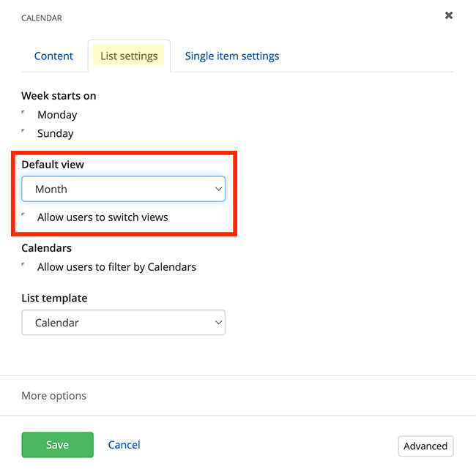Click the List template field label
This screenshot has width=476, height=472.
coord(54,298)
